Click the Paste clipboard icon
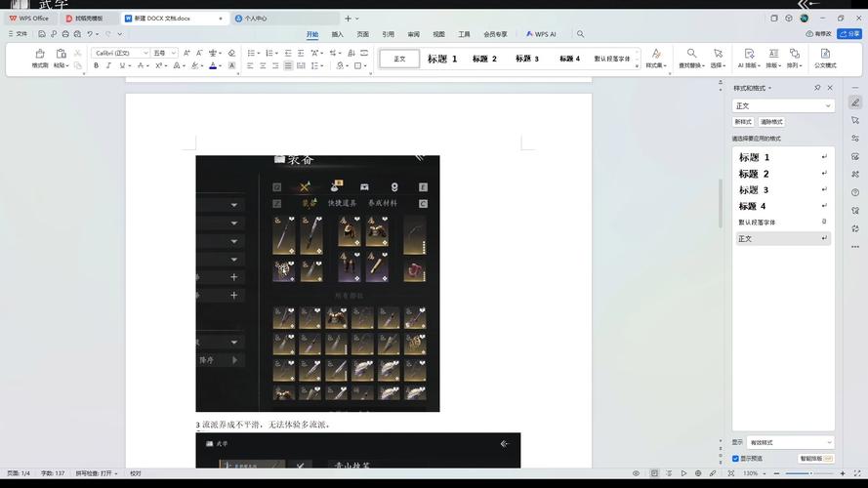The image size is (868, 488). 61,54
